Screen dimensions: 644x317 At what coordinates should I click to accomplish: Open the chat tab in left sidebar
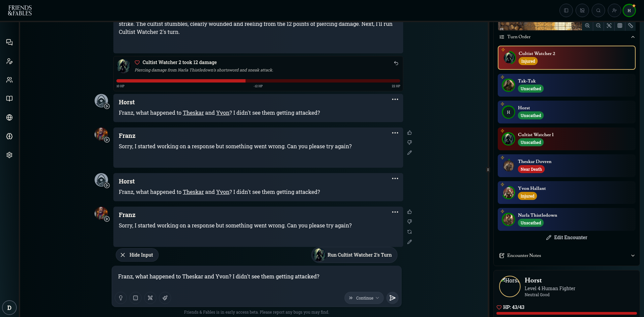[9, 42]
